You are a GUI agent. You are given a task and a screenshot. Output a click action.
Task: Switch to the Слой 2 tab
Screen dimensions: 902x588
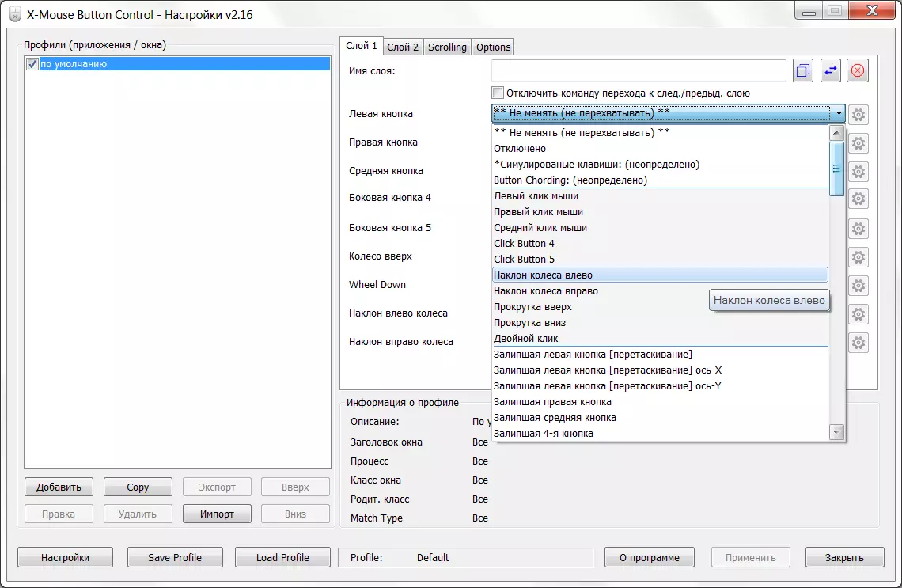404,47
